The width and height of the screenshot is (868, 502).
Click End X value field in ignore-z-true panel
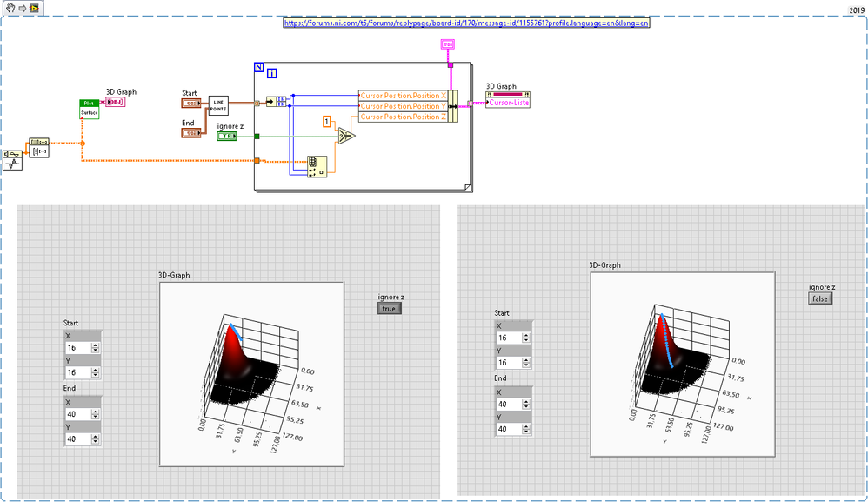coord(78,414)
